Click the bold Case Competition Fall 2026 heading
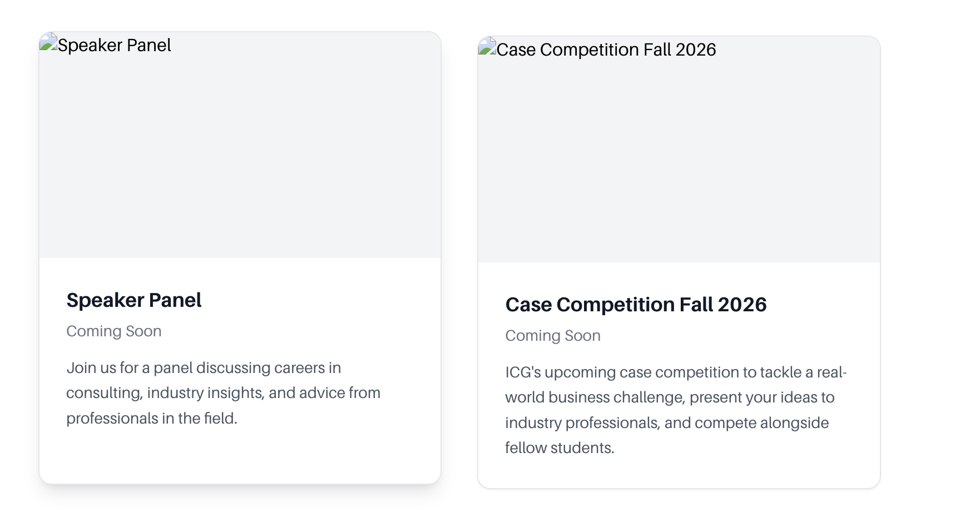The width and height of the screenshot is (980, 527). tap(636, 305)
